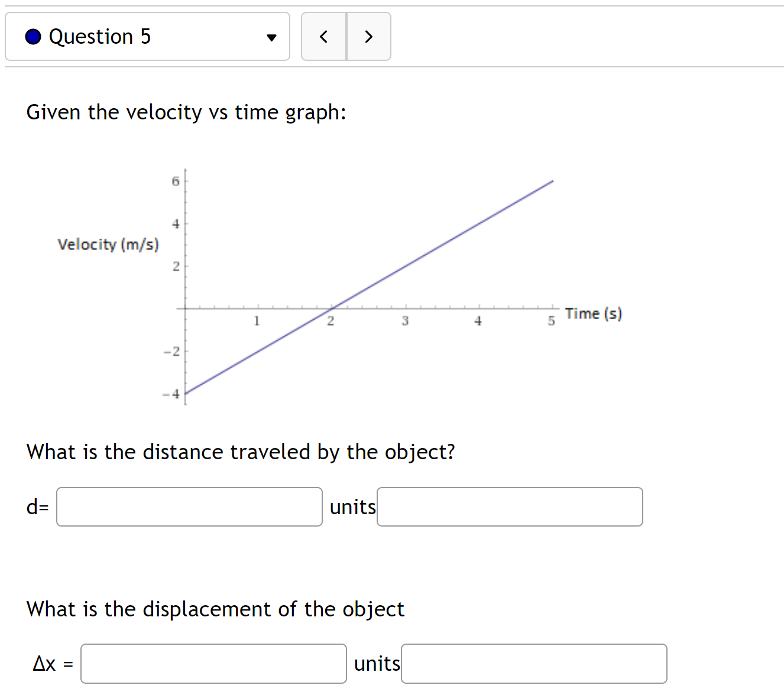Click the units field beside Δx

534,664
